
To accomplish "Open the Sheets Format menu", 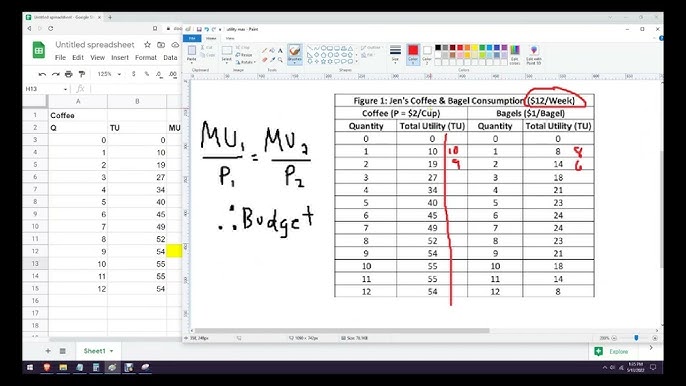I will click(146, 58).
